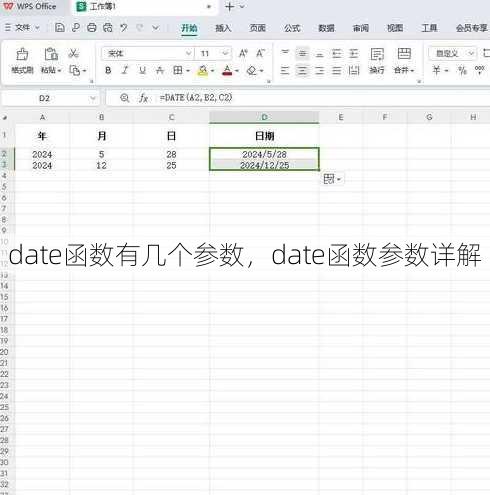Screen dimensions: 490x495
Task: Click the new tab plus button
Action: coord(230,7)
